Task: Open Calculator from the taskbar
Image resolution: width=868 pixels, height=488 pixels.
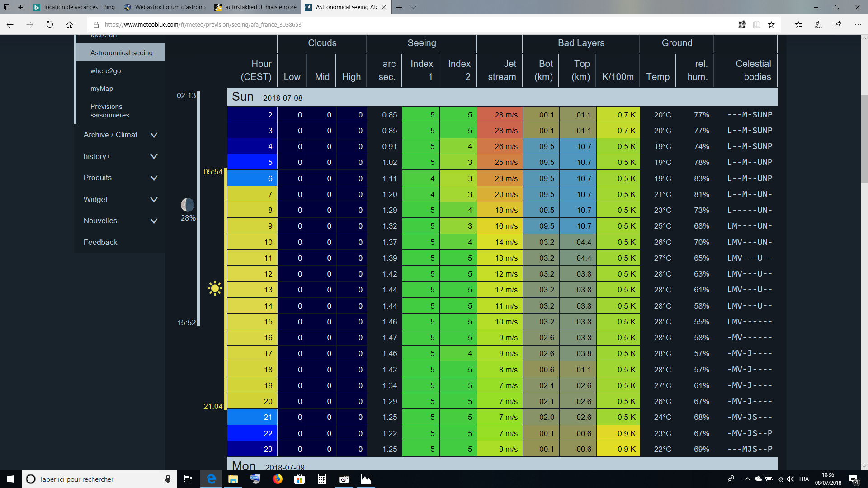Action: pyautogui.click(x=322, y=479)
